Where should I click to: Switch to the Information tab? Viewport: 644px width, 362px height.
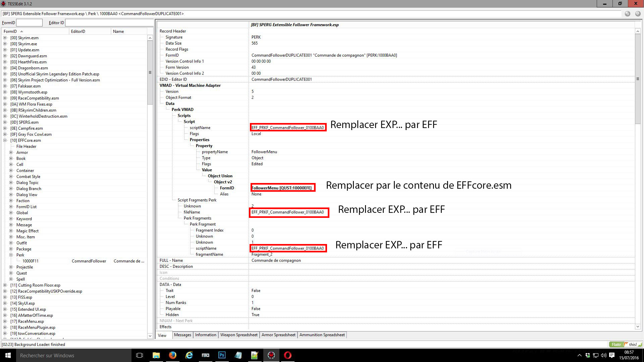[206, 335]
